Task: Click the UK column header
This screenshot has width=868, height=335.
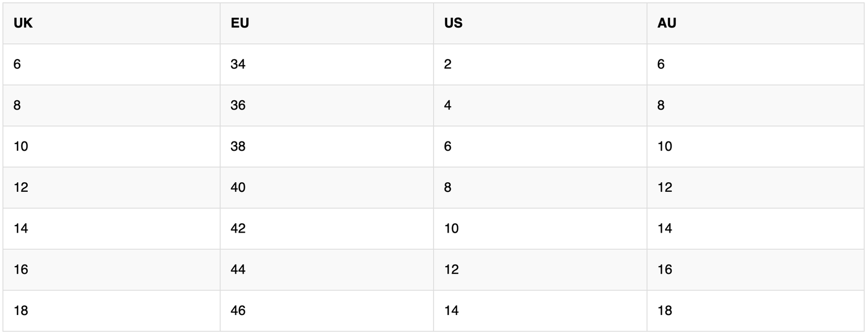Action: 23,23
